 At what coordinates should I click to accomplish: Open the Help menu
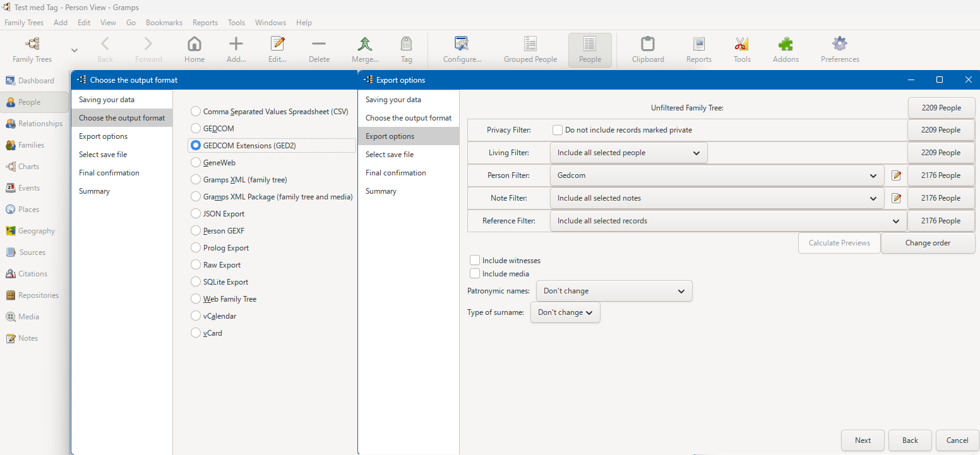pyautogui.click(x=304, y=23)
